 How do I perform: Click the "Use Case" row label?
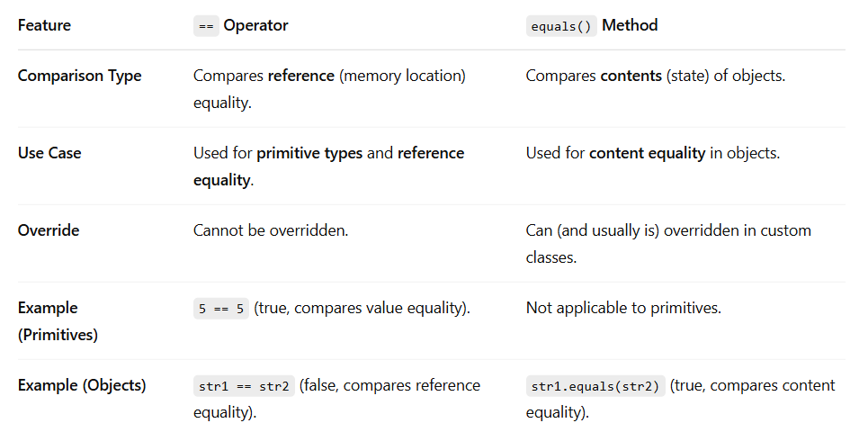(x=49, y=153)
